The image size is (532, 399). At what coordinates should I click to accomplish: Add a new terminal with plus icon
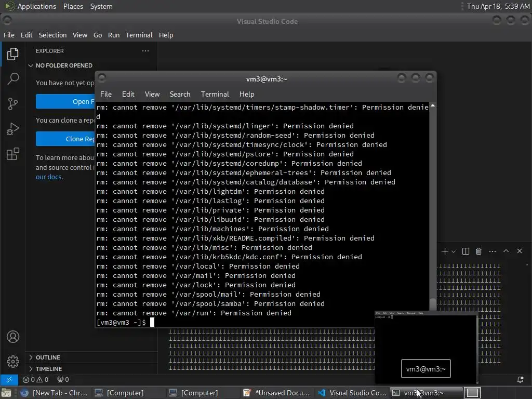coord(445,251)
